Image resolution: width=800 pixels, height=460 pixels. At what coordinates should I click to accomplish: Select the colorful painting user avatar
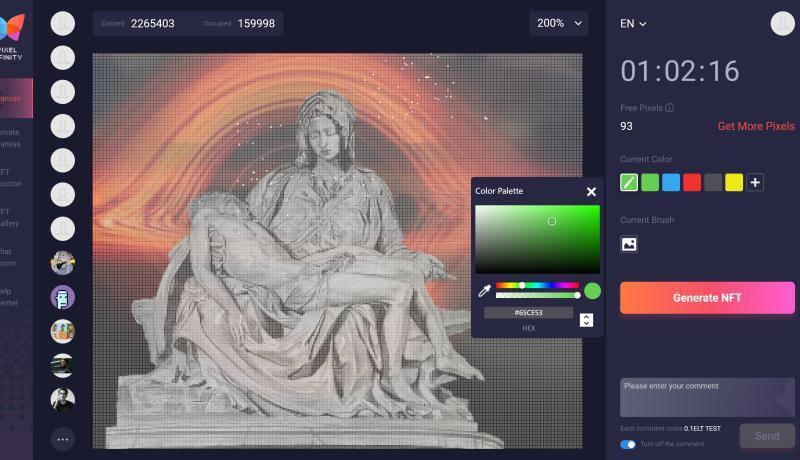pos(63,331)
